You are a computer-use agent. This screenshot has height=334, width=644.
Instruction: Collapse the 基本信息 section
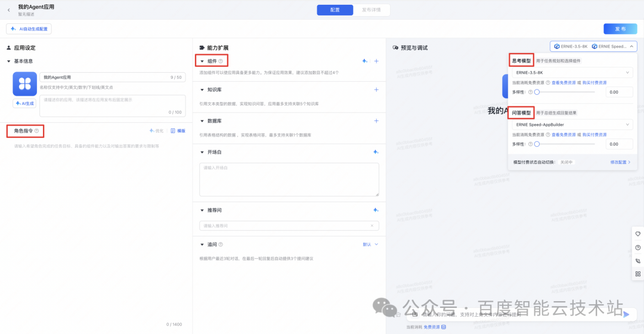(x=8, y=61)
